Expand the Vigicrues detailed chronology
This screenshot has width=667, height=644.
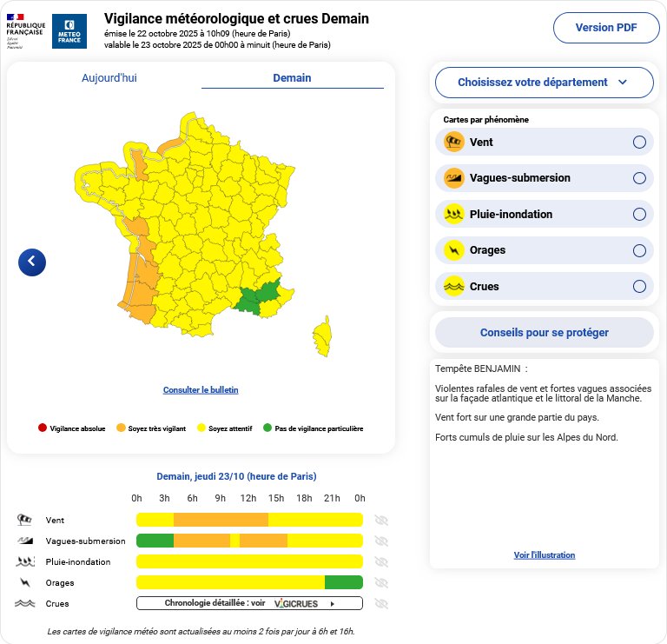click(x=249, y=603)
